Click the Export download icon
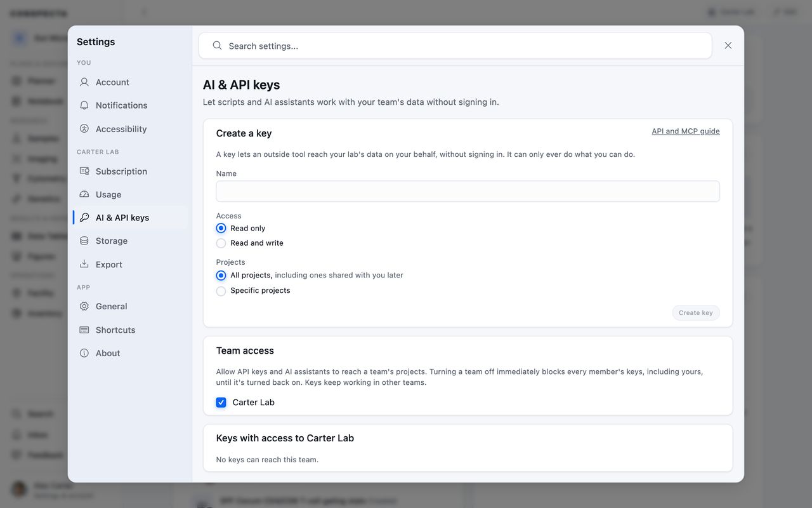The image size is (812, 508). [x=84, y=264]
